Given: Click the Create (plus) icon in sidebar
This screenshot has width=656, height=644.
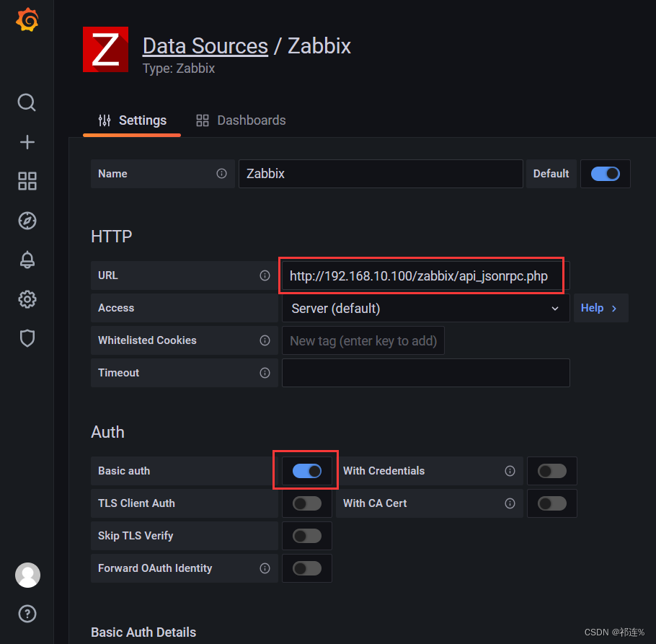Looking at the screenshot, I should (x=27, y=141).
